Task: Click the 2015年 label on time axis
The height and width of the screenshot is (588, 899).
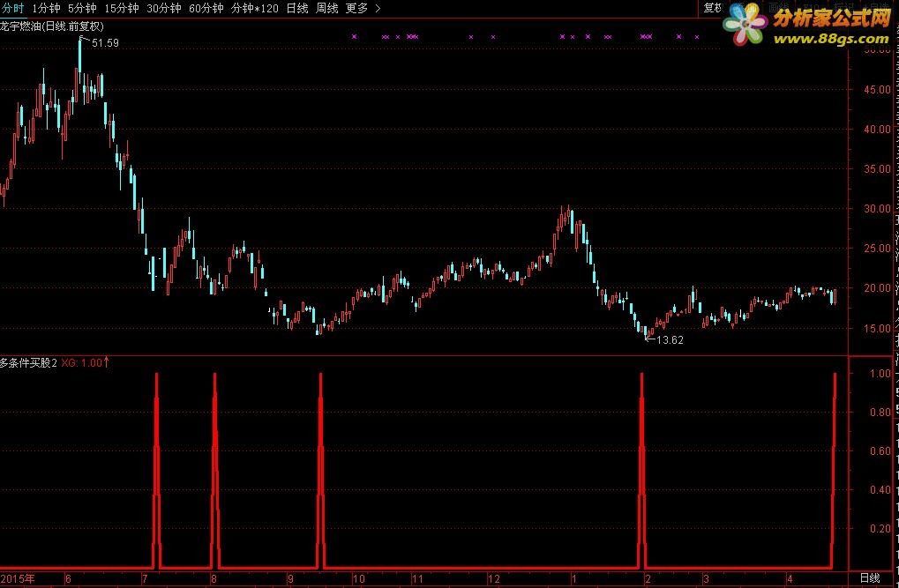Action: click(x=18, y=579)
